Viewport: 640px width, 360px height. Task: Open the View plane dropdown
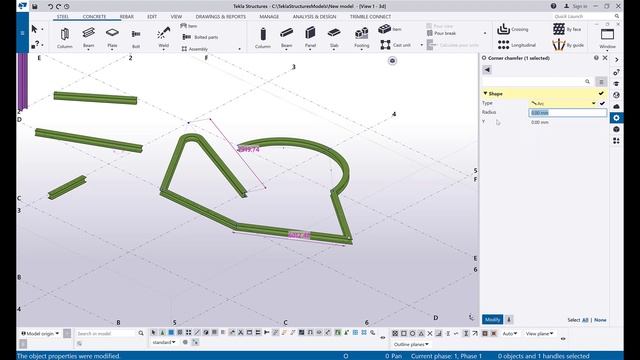click(539, 333)
